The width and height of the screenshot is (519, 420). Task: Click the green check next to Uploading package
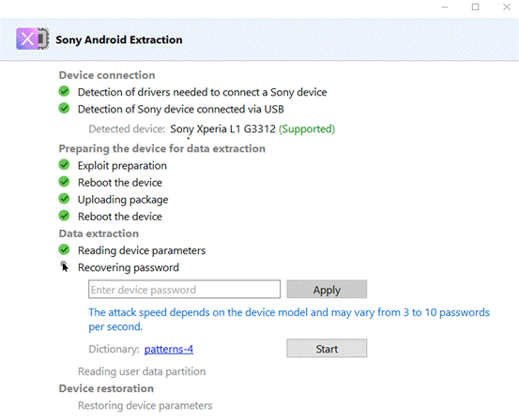click(x=64, y=199)
